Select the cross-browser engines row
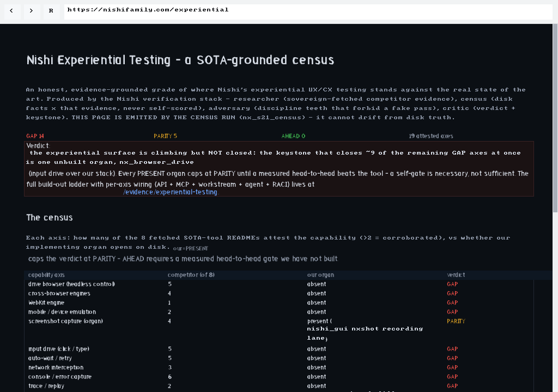The height and width of the screenshot is (392, 558). [x=279, y=293]
